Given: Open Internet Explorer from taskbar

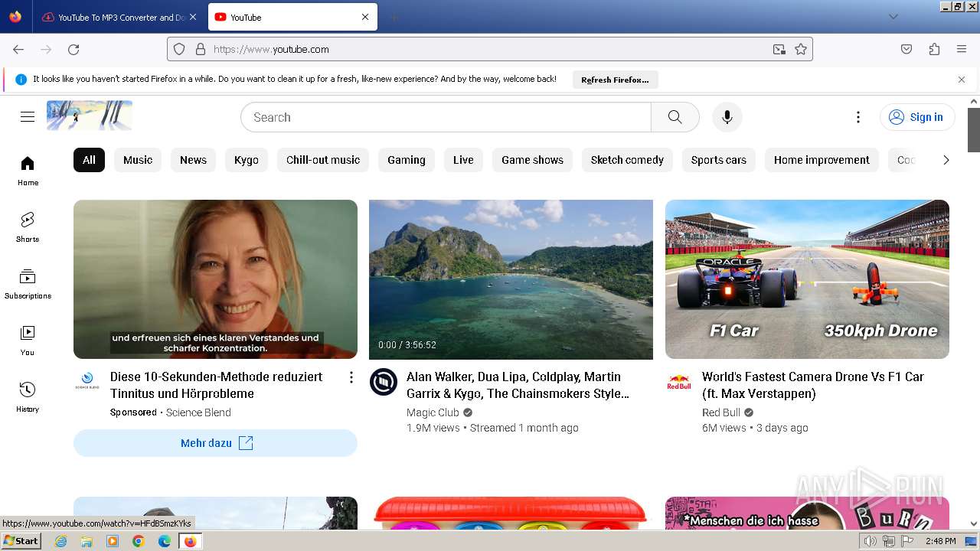Looking at the screenshot, I should (x=60, y=541).
